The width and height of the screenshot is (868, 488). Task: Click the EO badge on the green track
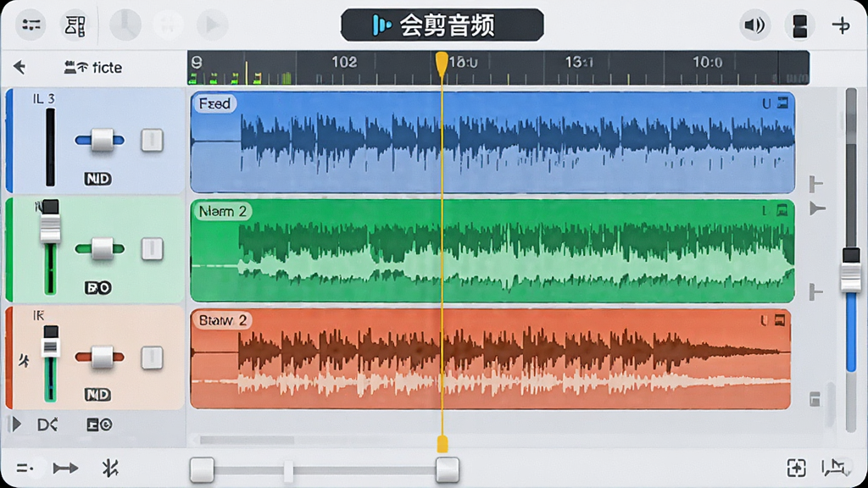coord(98,288)
